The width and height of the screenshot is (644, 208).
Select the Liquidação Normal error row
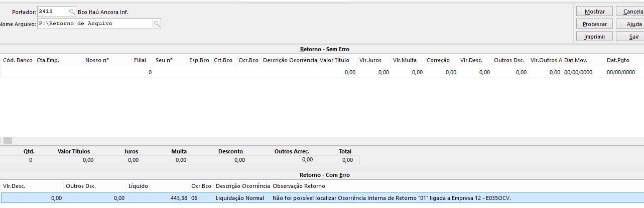[x=322, y=198]
